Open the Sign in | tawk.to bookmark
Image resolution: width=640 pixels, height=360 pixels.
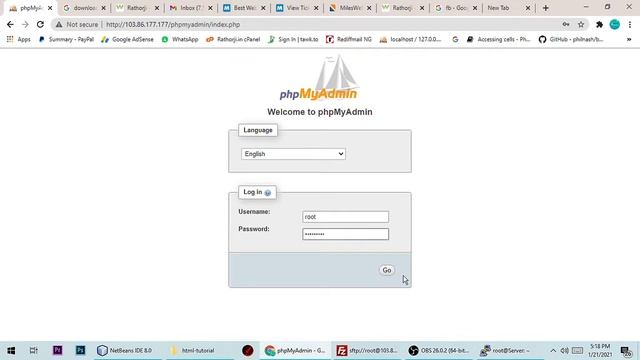(293, 39)
